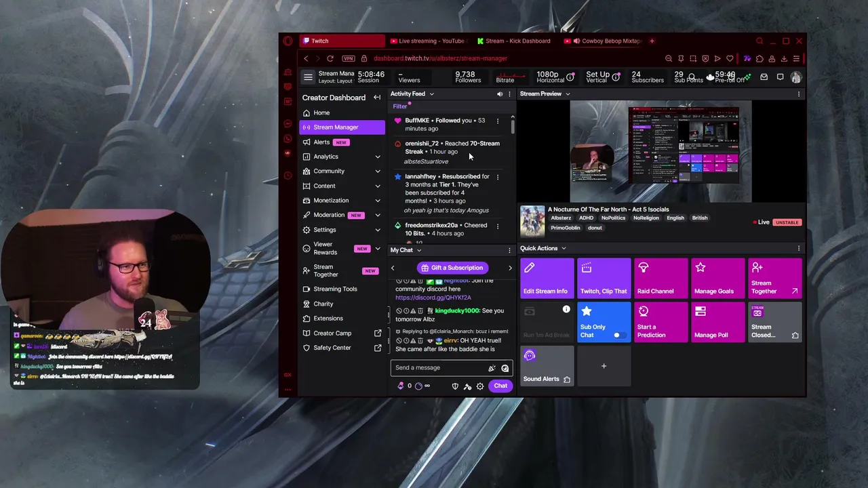Viewport: 868px width, 488px height.
Task: Click the Start a Prediction quick action
Action: [x=660, y=322]
